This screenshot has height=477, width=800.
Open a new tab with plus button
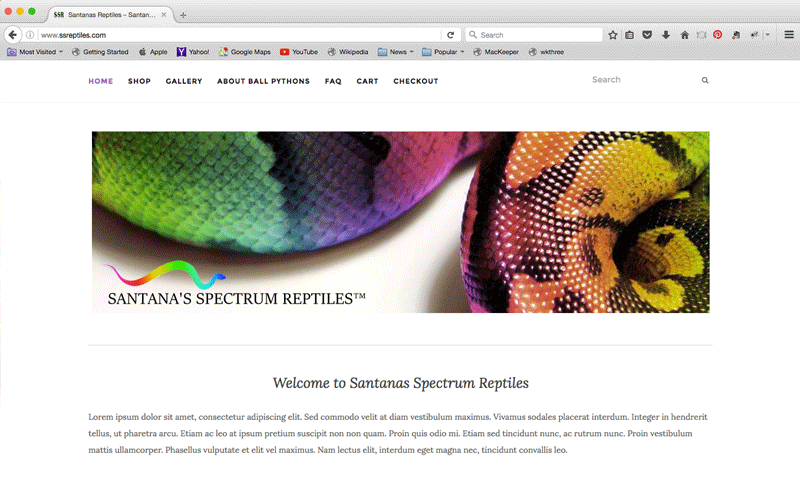(x=183, y=15)
